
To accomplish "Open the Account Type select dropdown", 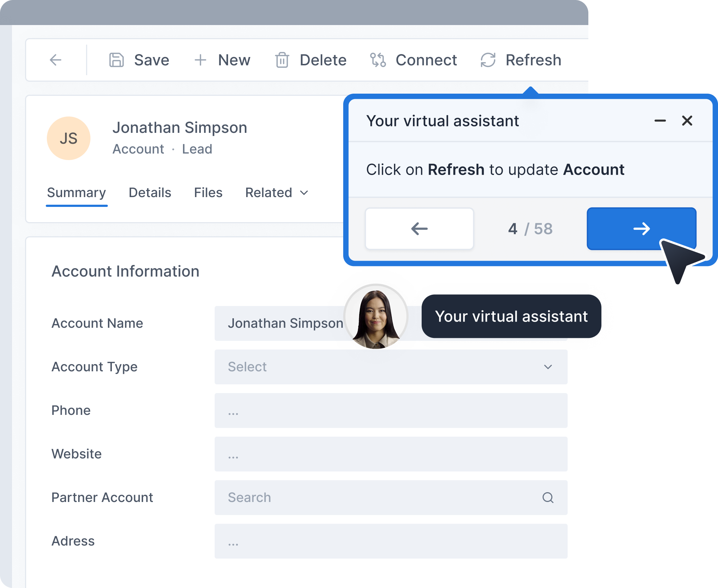I will (390, 367).
